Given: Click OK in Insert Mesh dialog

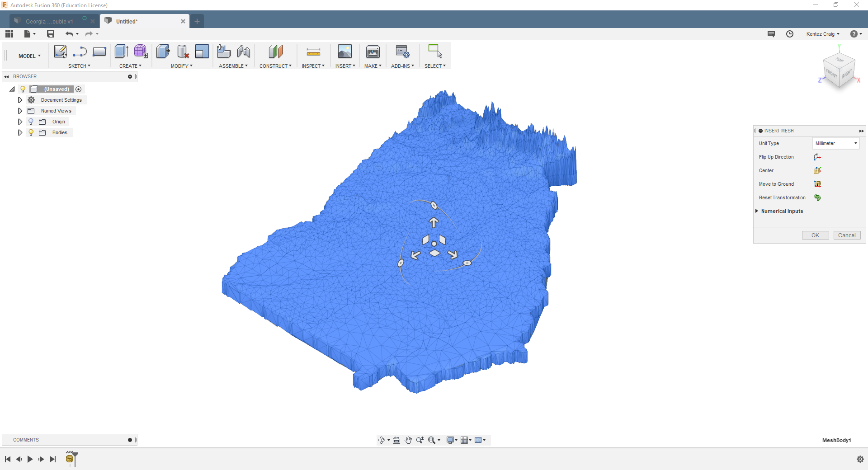Looking at the screenshot, I should (815, 235).
